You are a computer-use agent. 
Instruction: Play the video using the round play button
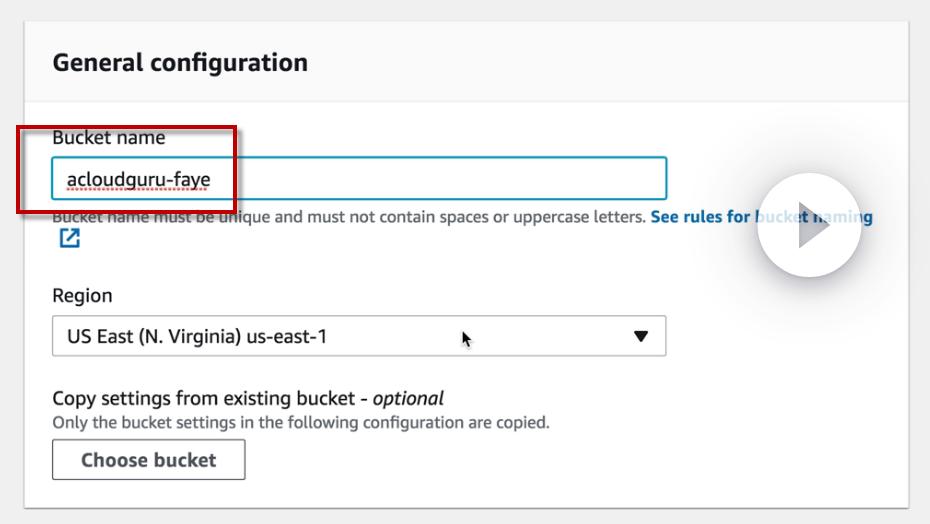pos(808,226)
